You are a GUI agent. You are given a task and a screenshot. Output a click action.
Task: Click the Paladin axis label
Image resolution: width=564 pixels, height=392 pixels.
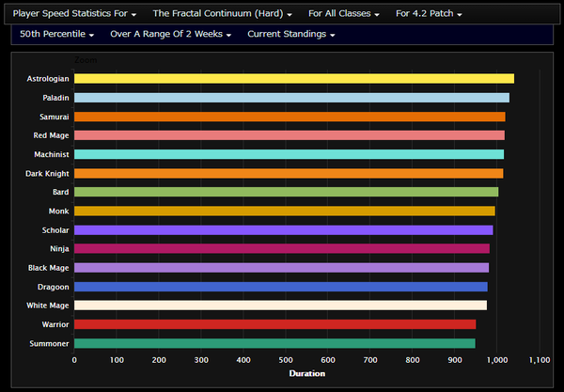click(55, 98)
